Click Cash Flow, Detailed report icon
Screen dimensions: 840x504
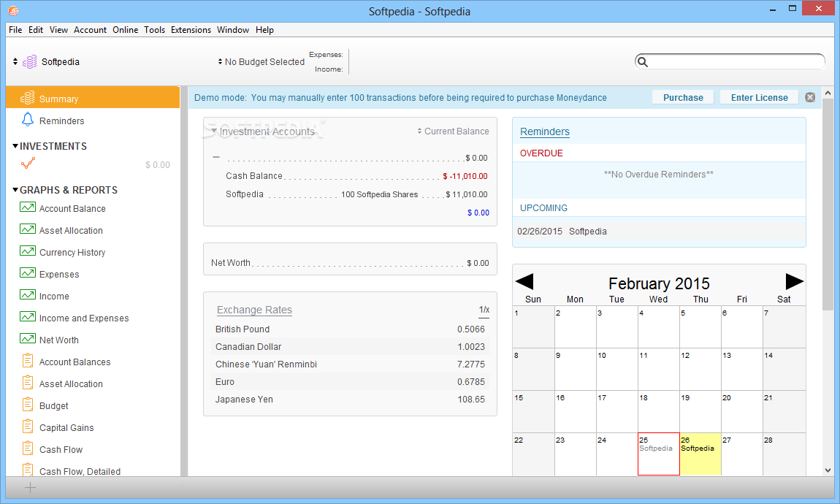point(28,470)
